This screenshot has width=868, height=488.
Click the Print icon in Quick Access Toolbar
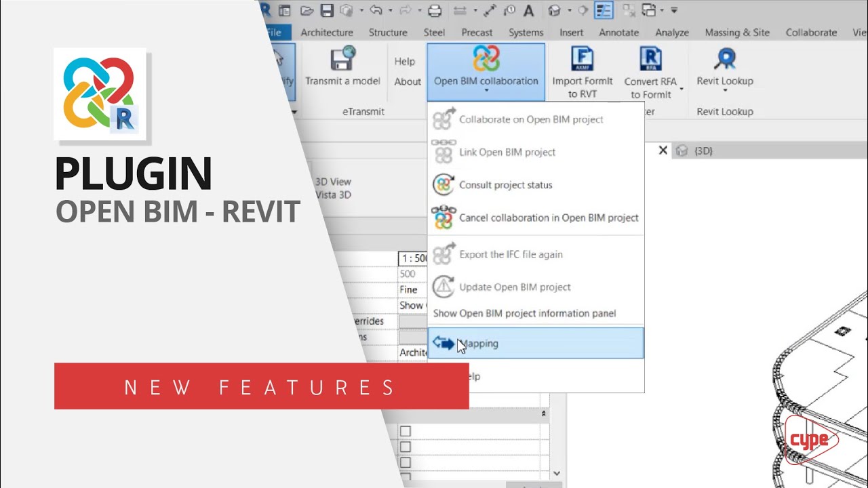point(436,10)
